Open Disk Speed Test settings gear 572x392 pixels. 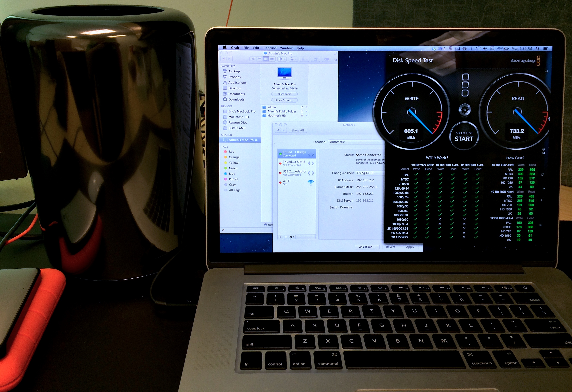465,110
